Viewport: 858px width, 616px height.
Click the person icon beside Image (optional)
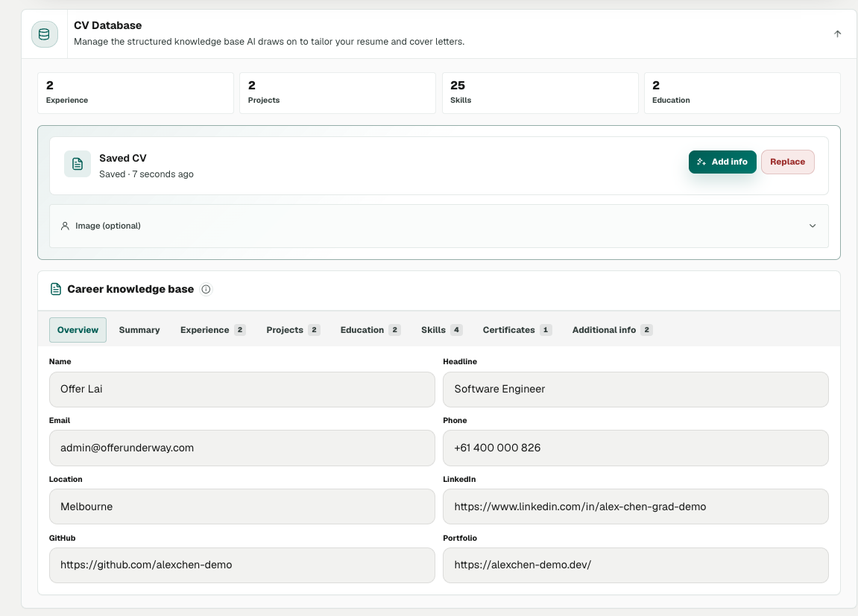coord(65,226)
